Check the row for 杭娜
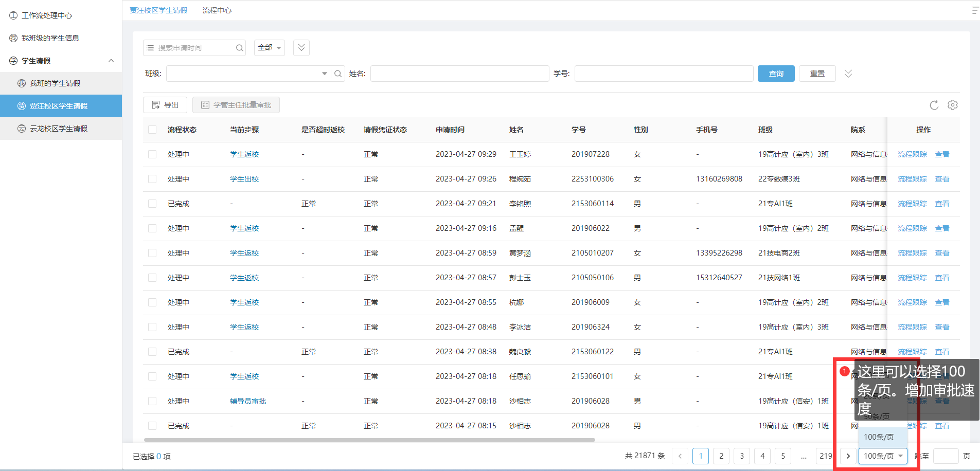Image resolution: width=980 pixels, height=471 pixels. [152, 302]
